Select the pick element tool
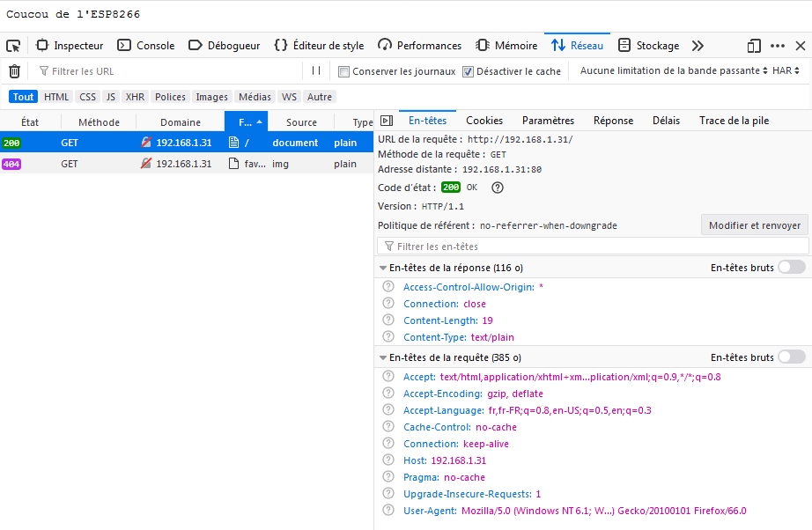The image size is (812, 530). 12,45
